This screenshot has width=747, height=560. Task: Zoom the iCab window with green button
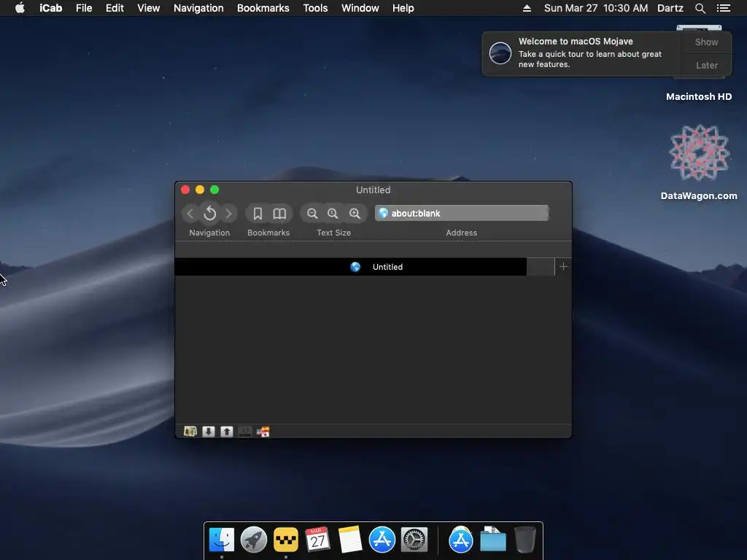(214, 190)
